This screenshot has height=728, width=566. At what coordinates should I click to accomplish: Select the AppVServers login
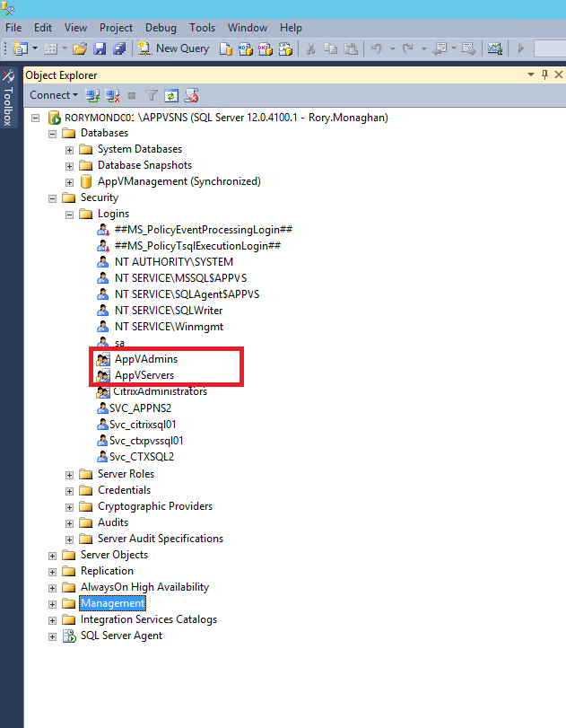point(144,375)
